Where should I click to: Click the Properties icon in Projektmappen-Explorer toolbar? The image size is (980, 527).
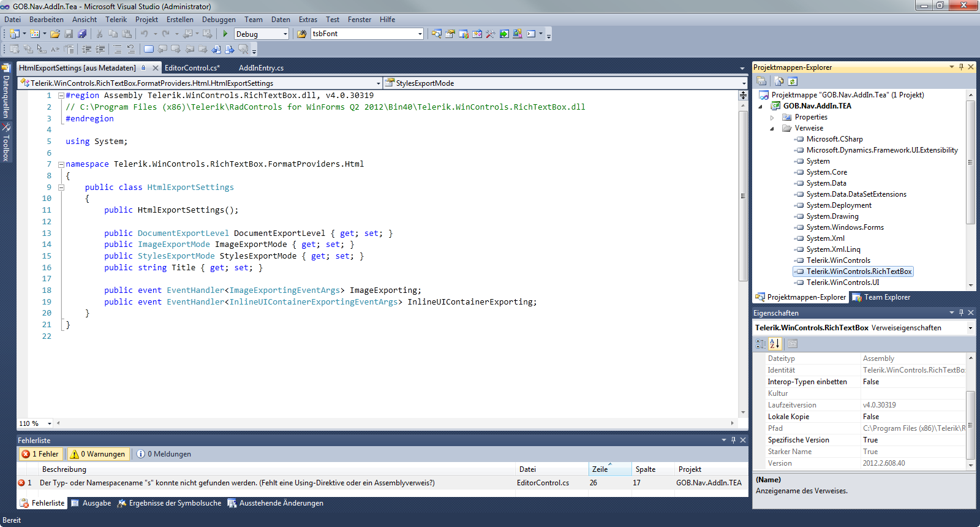(761, 81)
